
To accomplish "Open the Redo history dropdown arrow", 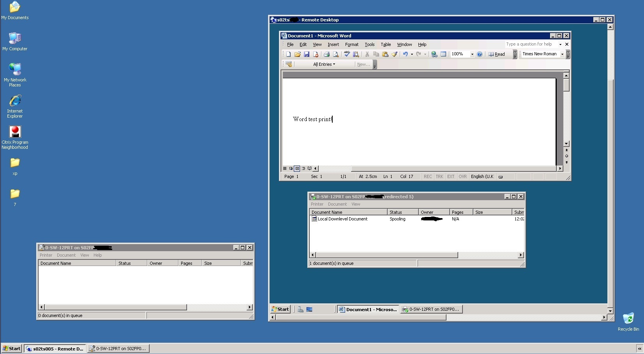I will click(x=425, y=54).
